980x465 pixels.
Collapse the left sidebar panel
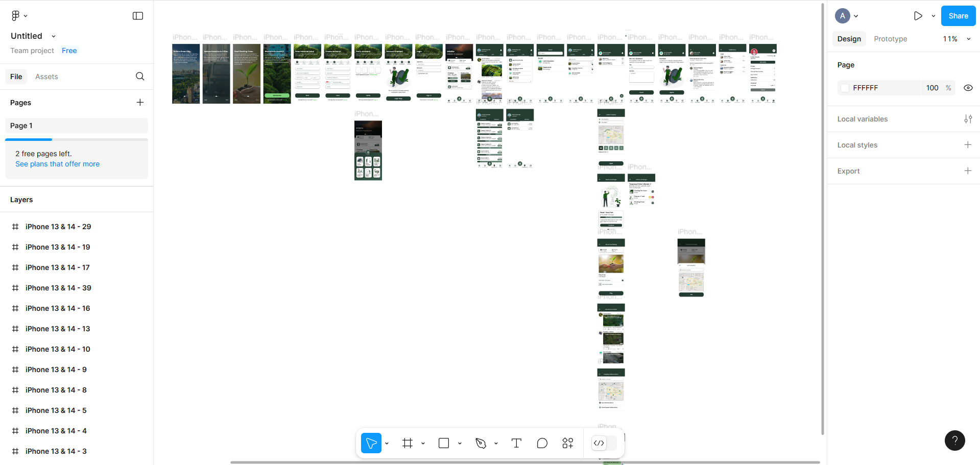tap(138, 16)
